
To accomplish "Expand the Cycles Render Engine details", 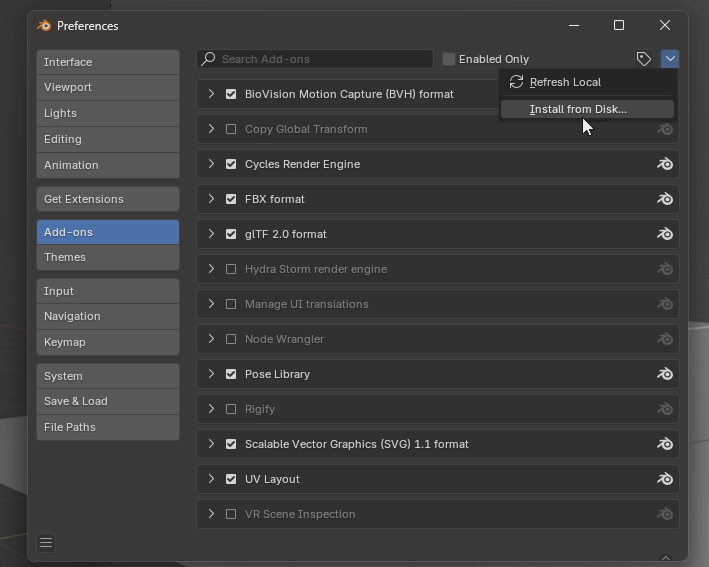I will coord(211,164).
